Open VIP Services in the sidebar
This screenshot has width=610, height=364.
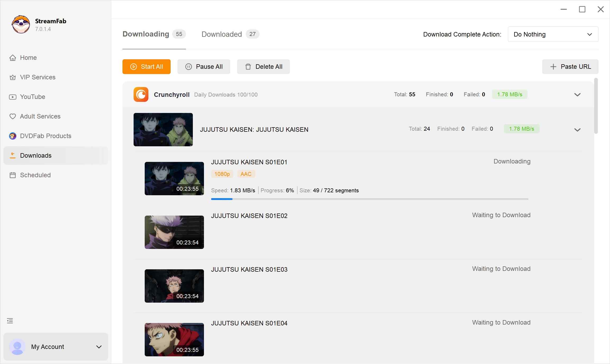37,77
